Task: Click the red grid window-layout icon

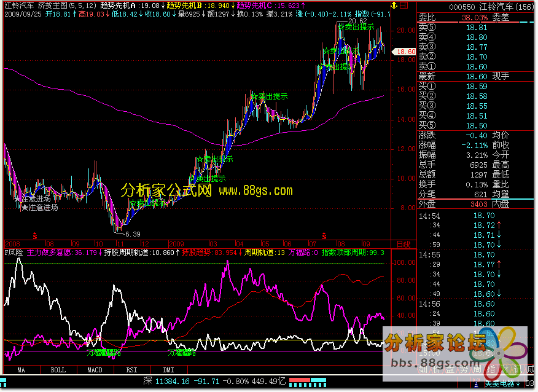Action: [x=404, y=5]
